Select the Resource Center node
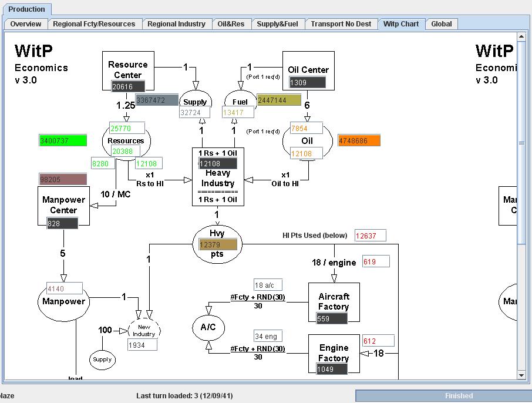The width and height of the screenshot is (532, 403). coord(127,69)
